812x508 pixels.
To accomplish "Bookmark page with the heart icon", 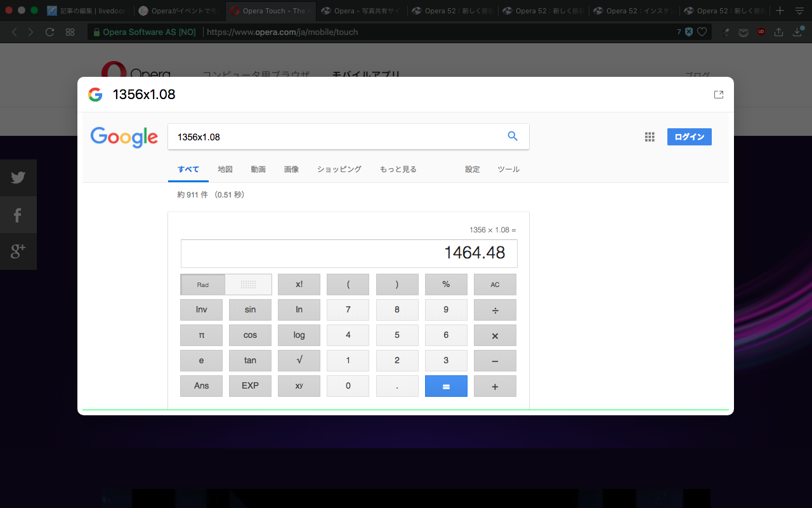I will tap(702, 32).
